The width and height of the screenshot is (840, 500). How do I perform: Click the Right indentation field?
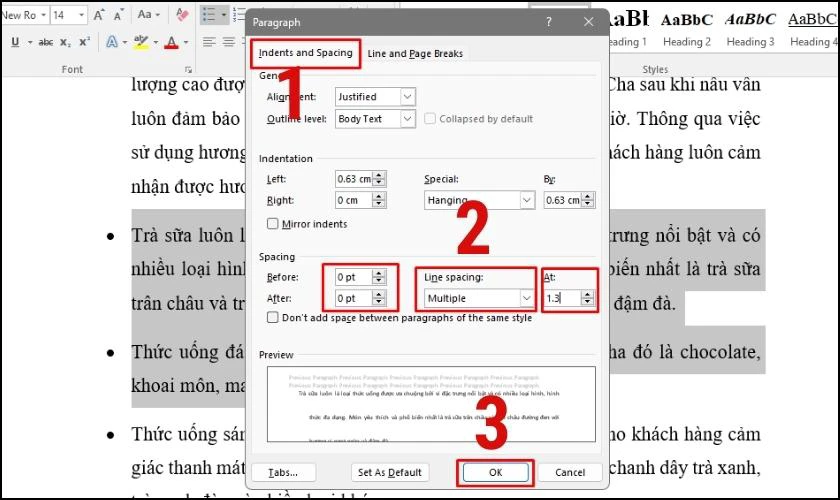pyautogui.click(x=354, y=200)
